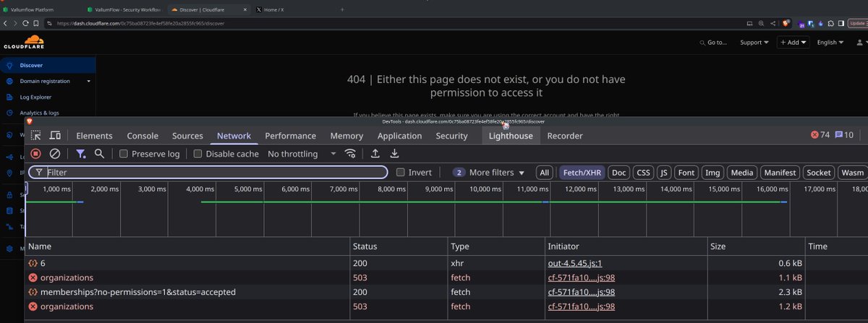This screenshot has width=868, height=323.
Task: Toggle the Manifest filter
Action: point(780,173)
